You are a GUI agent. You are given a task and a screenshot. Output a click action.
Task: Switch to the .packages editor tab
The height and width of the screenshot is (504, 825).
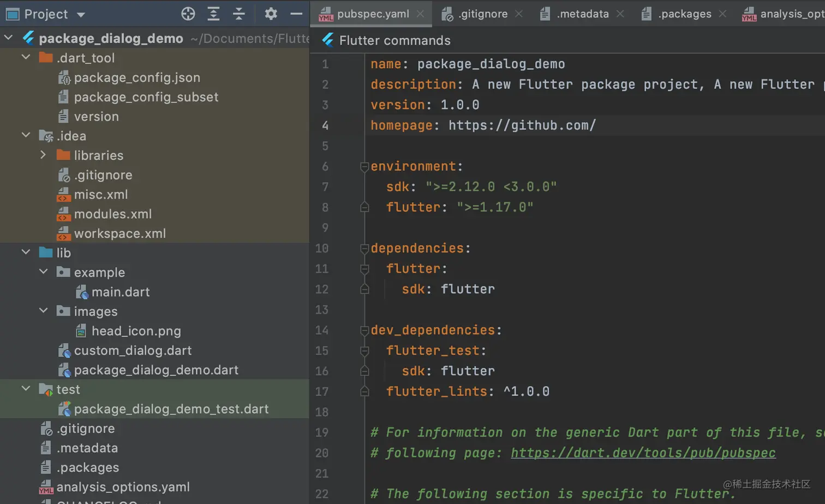[685, 14]
